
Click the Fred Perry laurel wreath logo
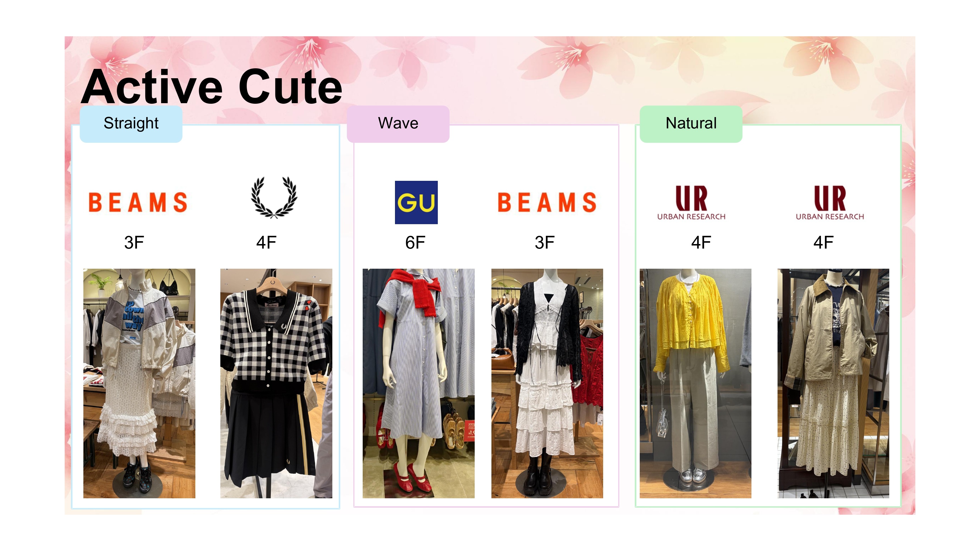pyautogui.click(x=274, y=197)
